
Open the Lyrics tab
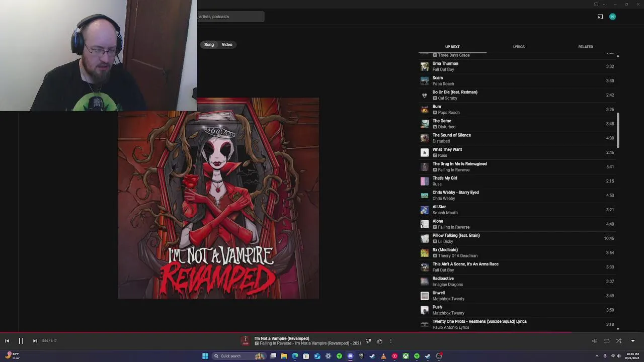coord(519,47)
